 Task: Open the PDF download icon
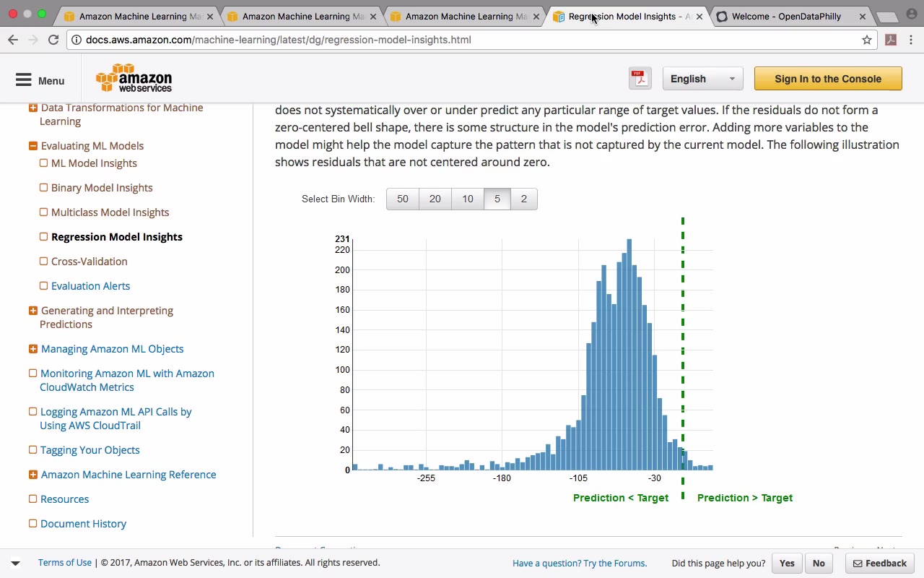[x=640, y=79]
